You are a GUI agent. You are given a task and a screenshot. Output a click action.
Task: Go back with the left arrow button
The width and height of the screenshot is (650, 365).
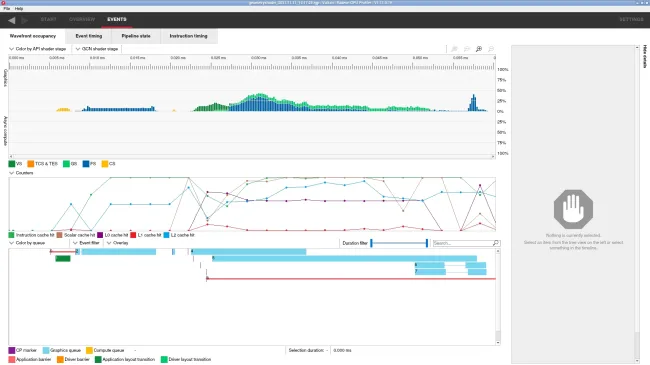tap(12, 20)
